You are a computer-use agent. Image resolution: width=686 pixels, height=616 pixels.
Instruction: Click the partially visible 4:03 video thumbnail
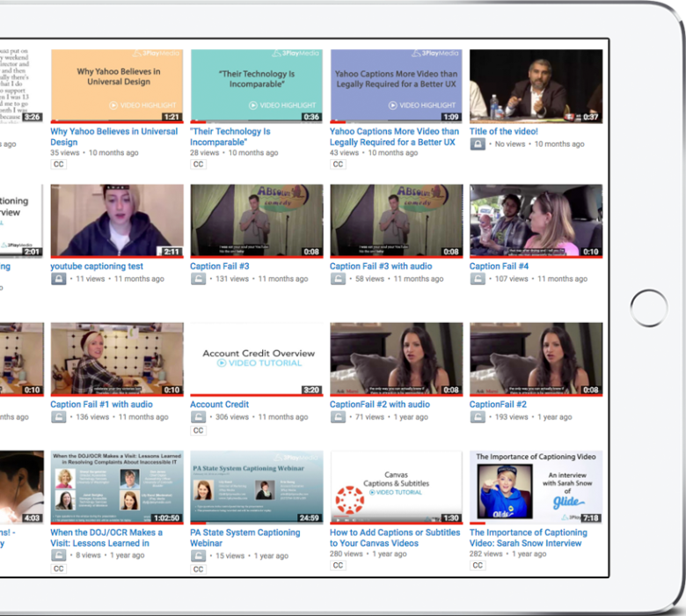pos(21,488)
